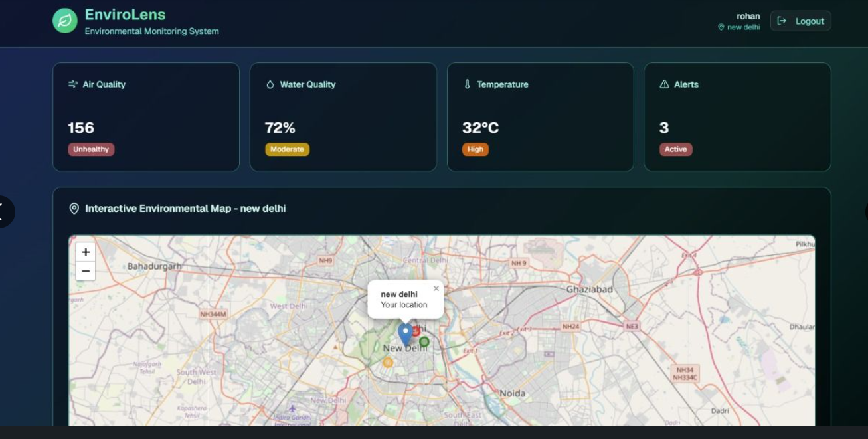Screen dimensions: 868x439
Task: Close the new delhi location popup
Action: click(436, 288)
